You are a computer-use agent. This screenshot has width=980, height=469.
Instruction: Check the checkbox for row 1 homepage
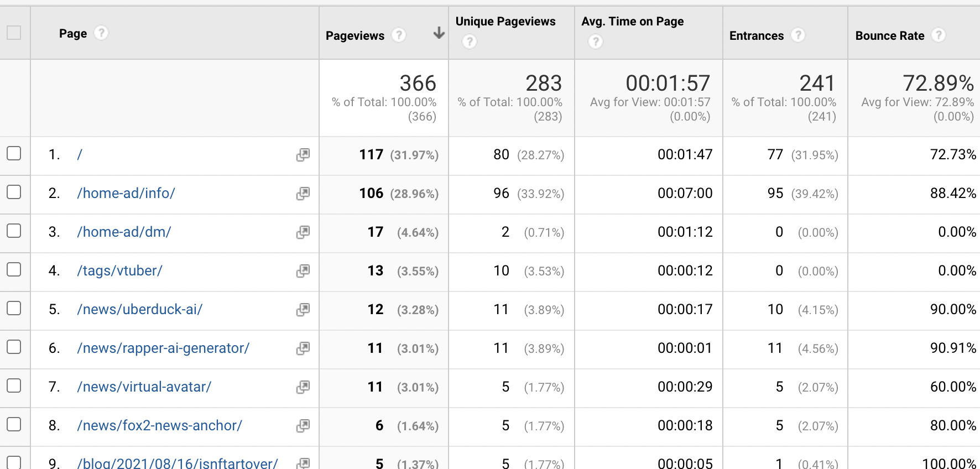click(14, 154)
